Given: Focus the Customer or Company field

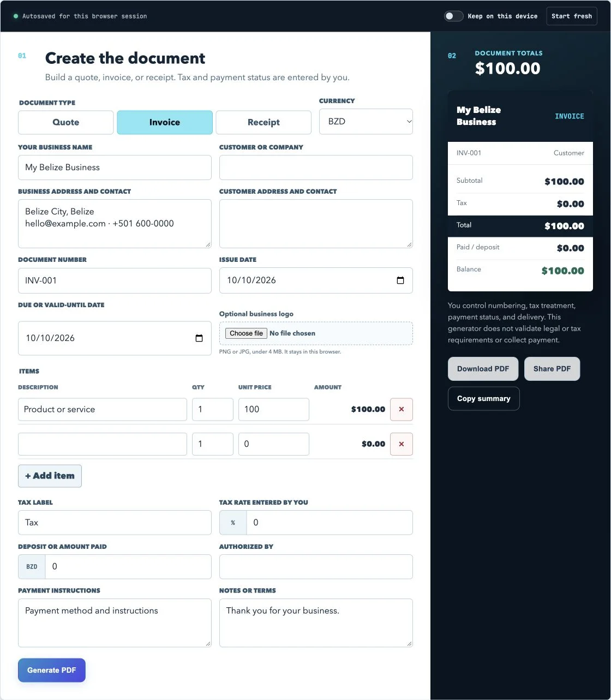Looking at the screenshot, I should pos(316,167).
